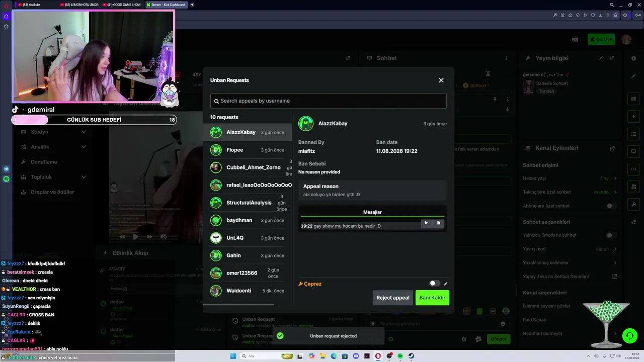Open Opera browser from the taskbar

(x=378, y=356)
